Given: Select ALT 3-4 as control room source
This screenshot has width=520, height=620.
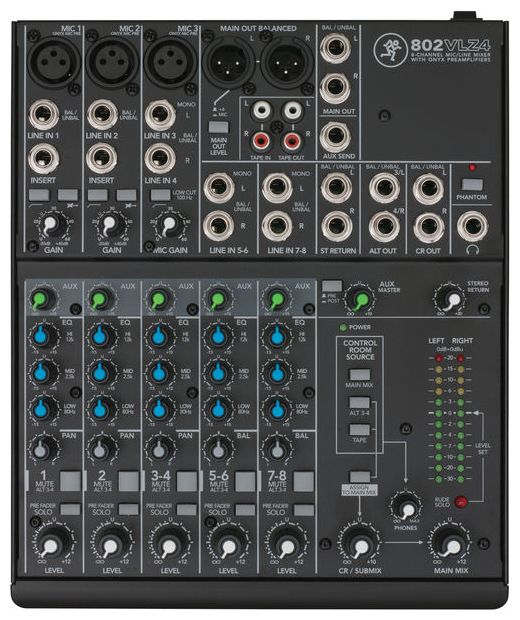Looking at the screenshot, I should (359, 403).
